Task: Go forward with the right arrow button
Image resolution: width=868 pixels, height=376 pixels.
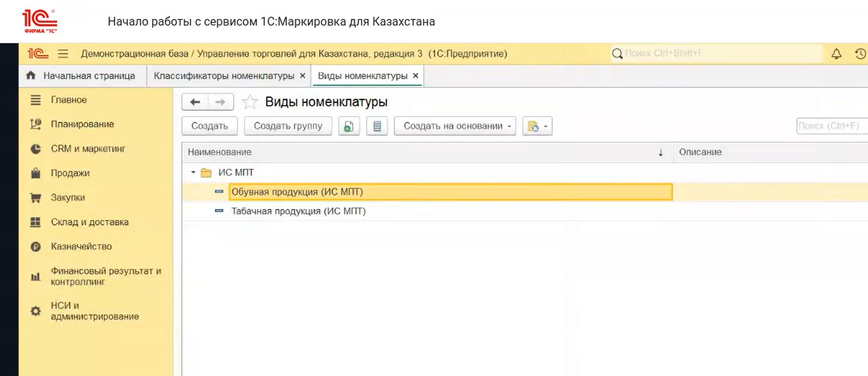Action: click(x=220, y=102)
